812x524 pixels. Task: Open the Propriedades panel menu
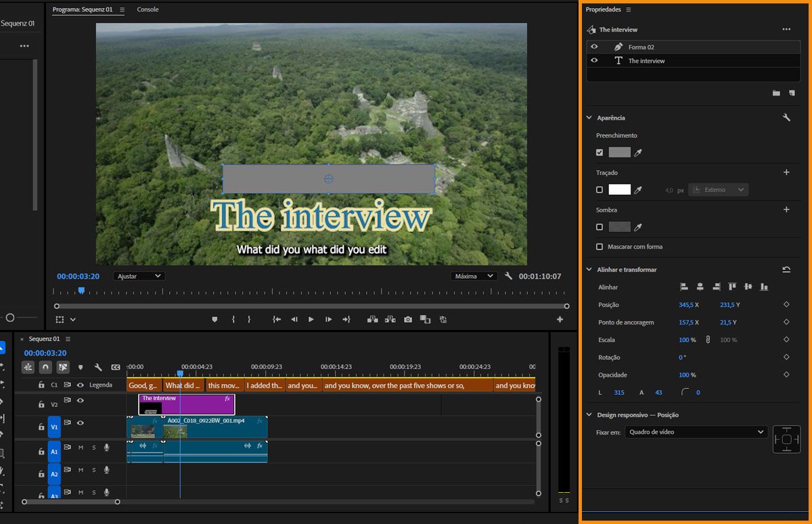coord(628,9)
